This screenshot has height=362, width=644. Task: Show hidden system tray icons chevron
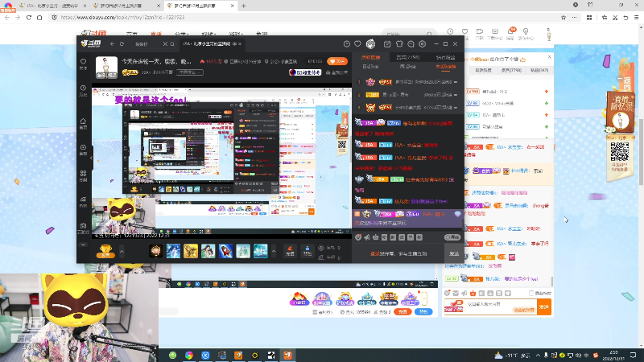[538, 355]
